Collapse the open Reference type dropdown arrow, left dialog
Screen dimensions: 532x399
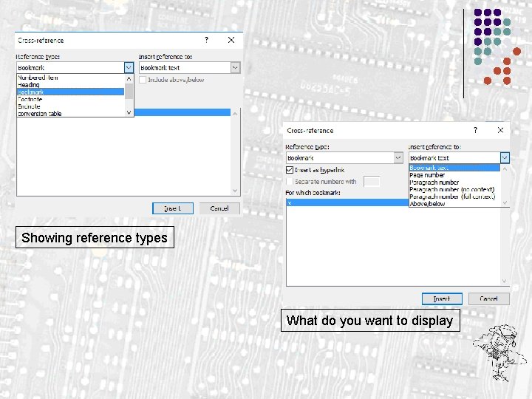tap(129, 67)
